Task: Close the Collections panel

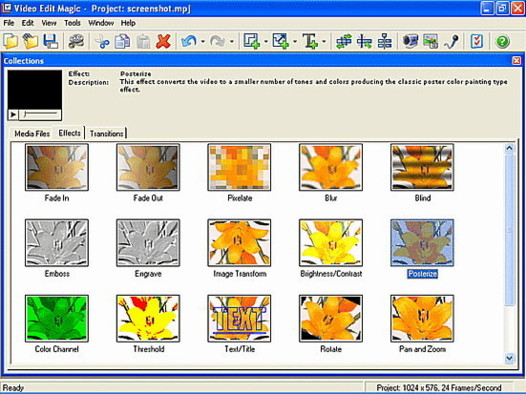Action: (x=516, y=61)
